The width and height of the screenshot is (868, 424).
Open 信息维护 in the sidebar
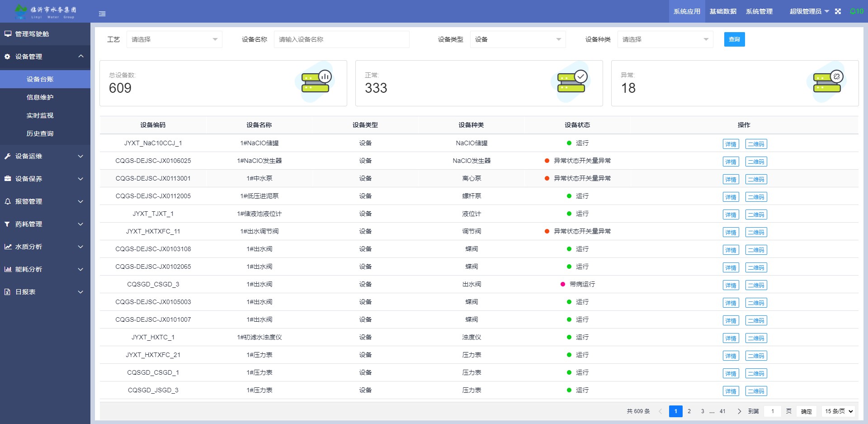point(45,97)
